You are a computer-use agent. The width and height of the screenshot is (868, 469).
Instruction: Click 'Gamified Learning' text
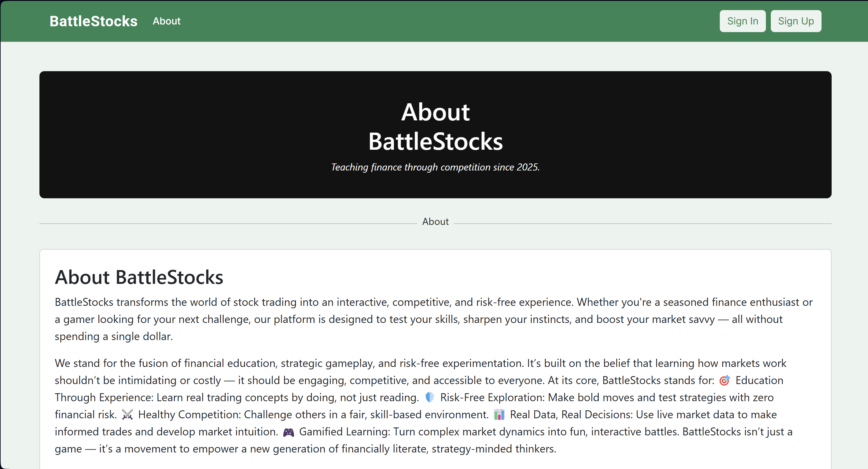coord(344,432)
